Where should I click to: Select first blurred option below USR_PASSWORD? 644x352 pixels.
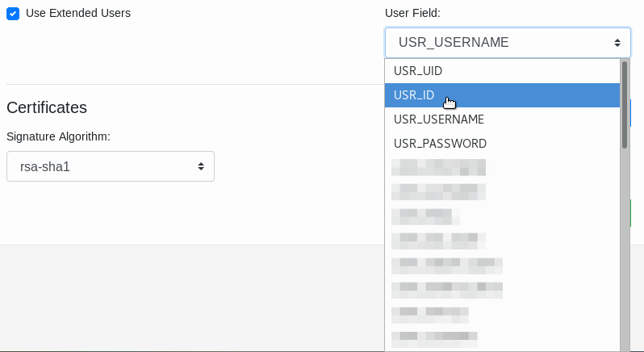click(439, 168)
